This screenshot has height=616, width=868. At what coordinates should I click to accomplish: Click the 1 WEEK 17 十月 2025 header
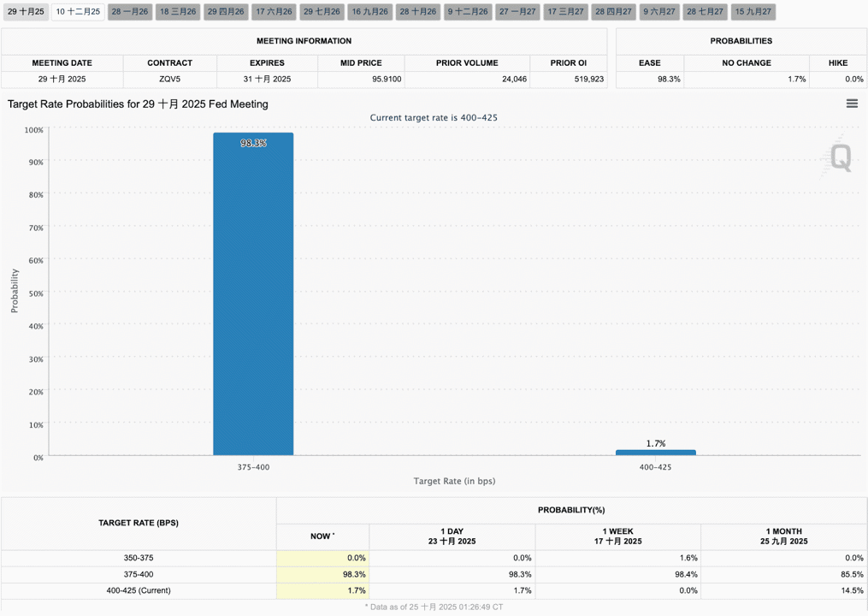tap(617, 536)
